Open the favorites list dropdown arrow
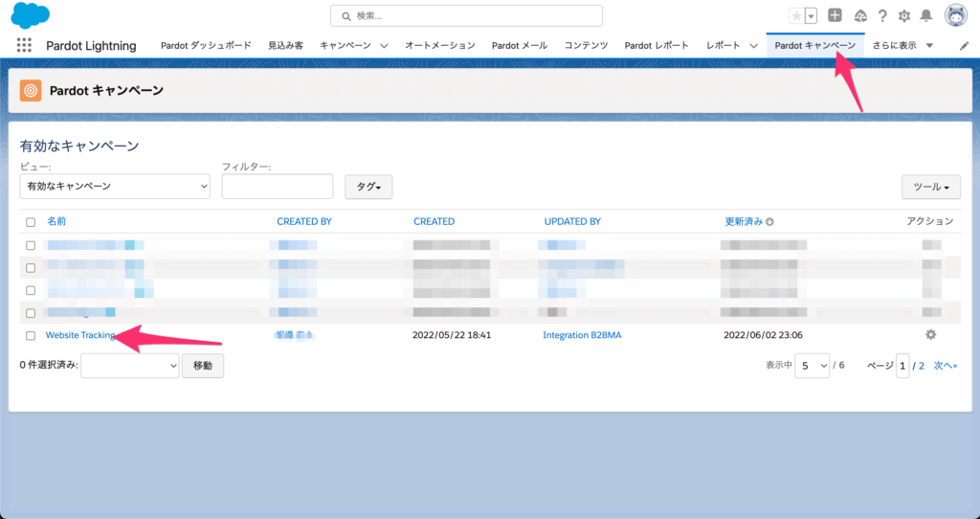Image resolution: width=980 pixels, height=519 pixels. 811,16
